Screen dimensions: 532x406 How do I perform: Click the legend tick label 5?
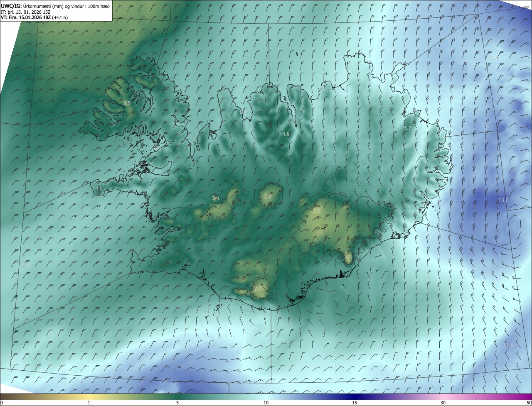tap(177, 403)
